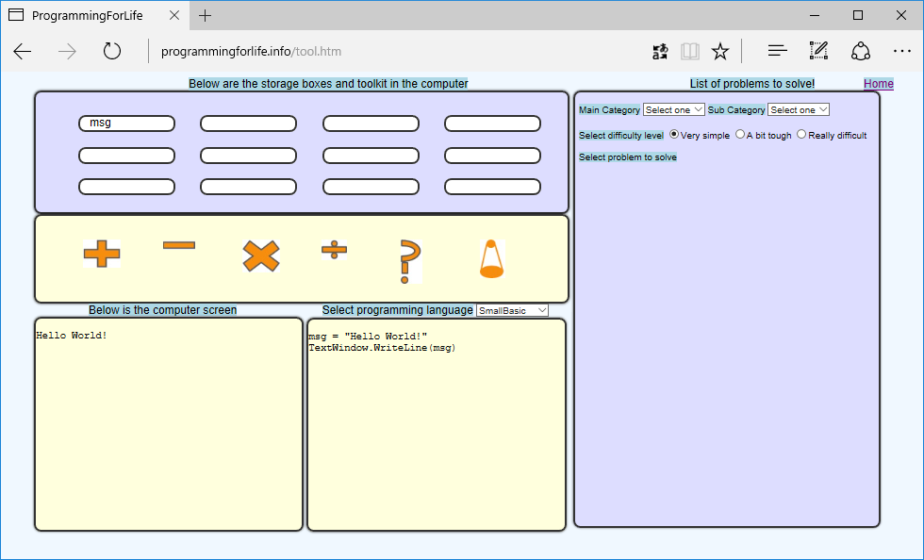This screenshot has width=924, height=560.
Task: Pick the orange division sign tool
Action: pyautogui.click(x=334, y=250)
